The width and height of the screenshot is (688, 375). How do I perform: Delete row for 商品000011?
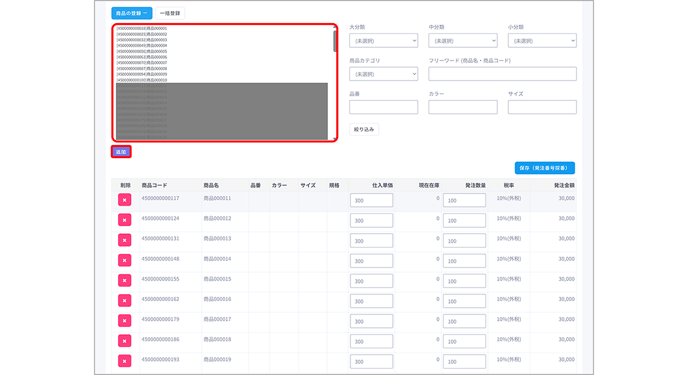[x=125, y=200]
